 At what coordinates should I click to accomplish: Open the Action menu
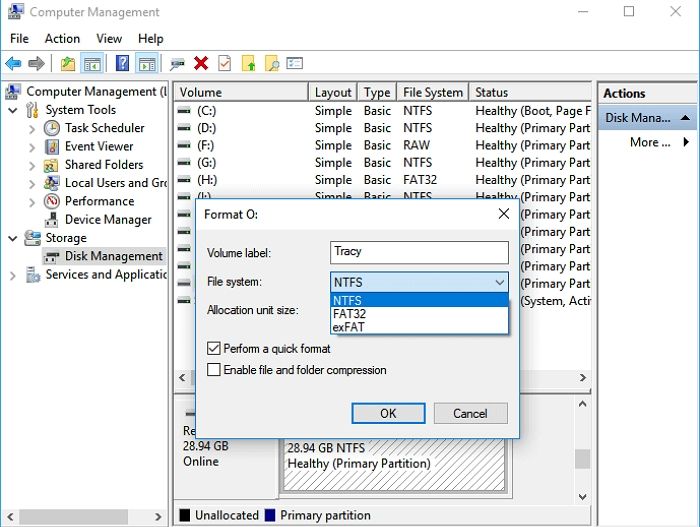pos(62,38)
